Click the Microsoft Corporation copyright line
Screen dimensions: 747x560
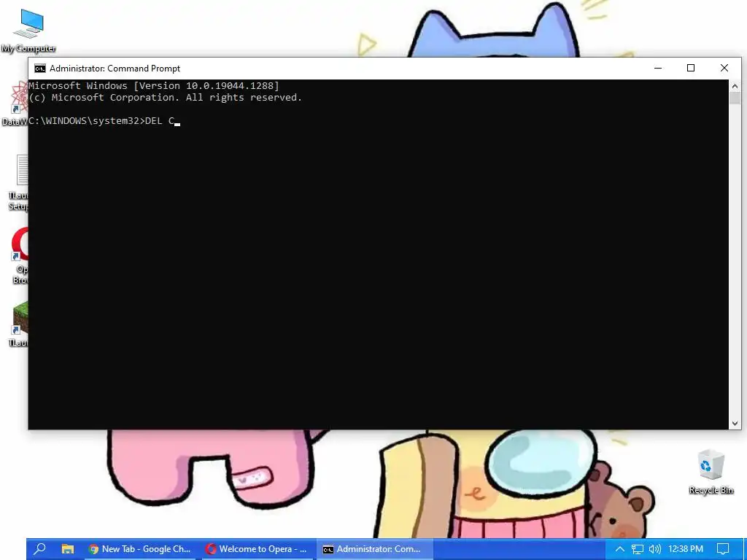166,98
